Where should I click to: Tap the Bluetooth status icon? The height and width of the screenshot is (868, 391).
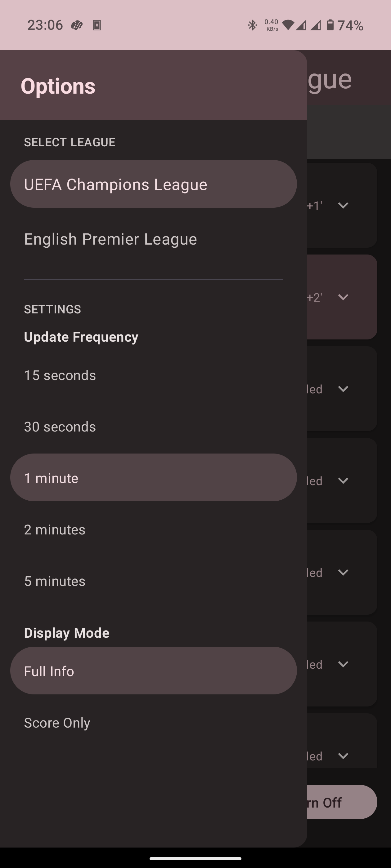coord(252,25)
